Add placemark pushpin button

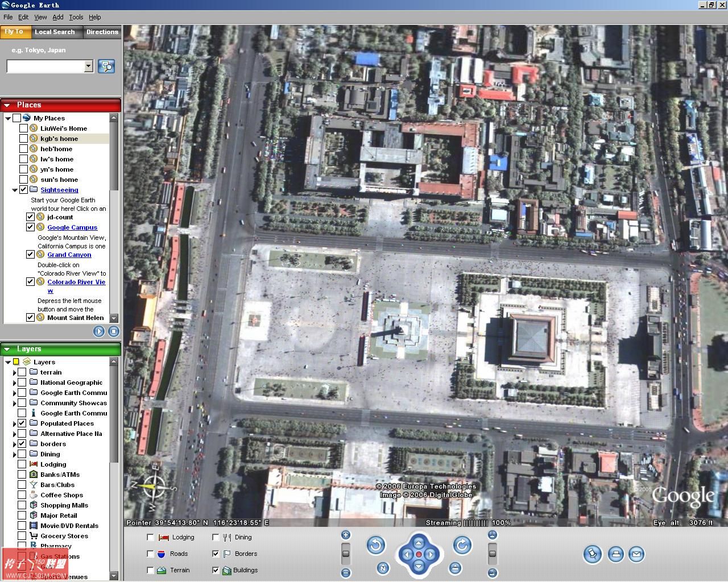592,554
